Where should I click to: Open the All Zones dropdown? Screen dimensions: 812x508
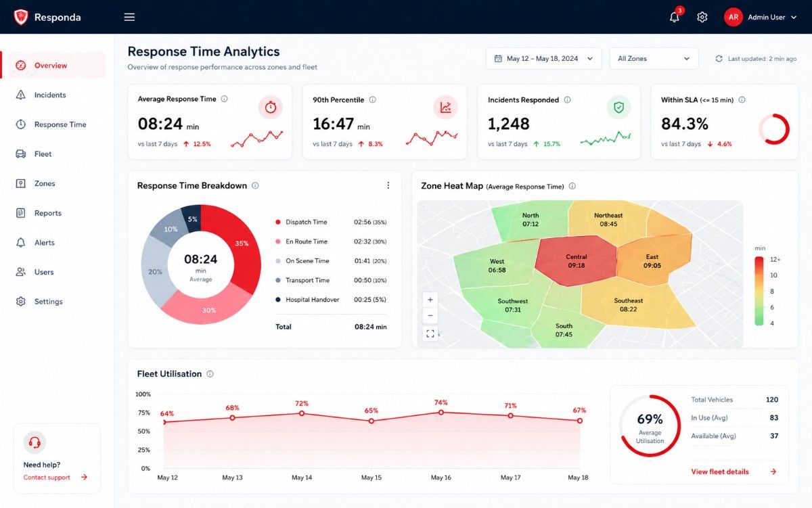click(x=654, y=58)
